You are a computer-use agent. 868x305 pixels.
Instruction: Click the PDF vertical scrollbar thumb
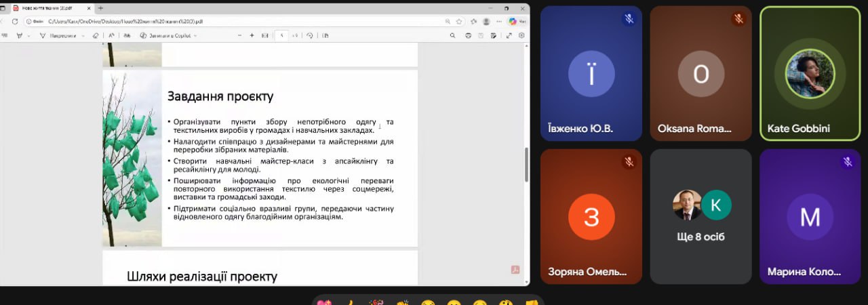coord(526,165)
